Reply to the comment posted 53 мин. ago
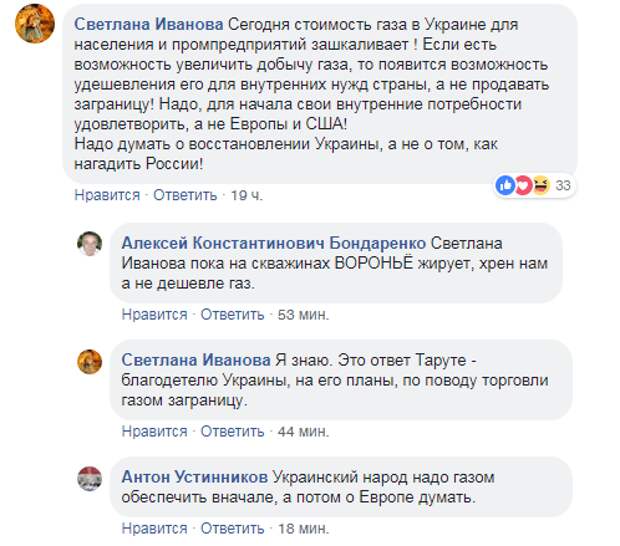Image resolution: width=620 pixels, height=546 pixels. tap(232, 315)
